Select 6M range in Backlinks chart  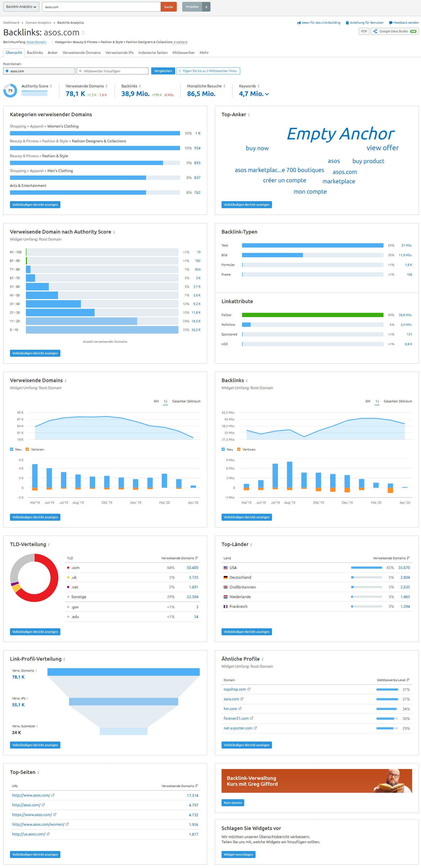pos(368,401)
